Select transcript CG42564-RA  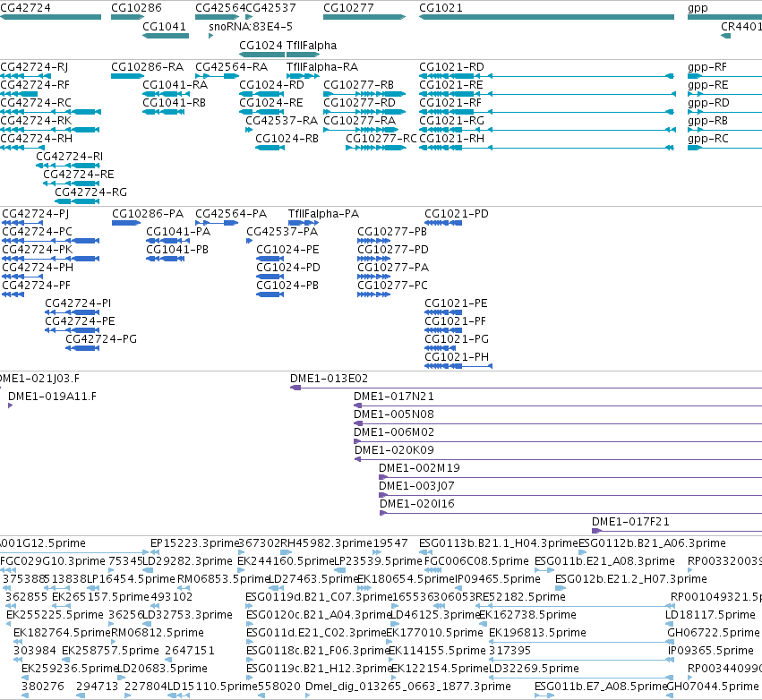217,76
